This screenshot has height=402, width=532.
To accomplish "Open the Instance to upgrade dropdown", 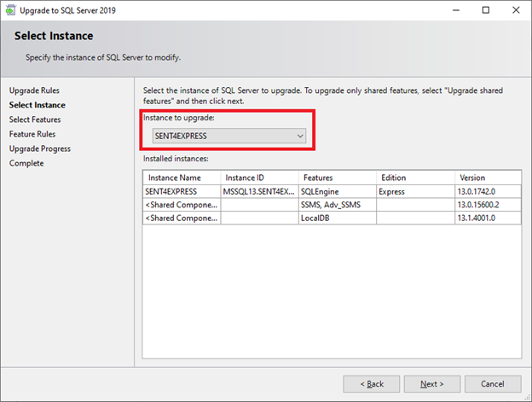I will point(229,136).
